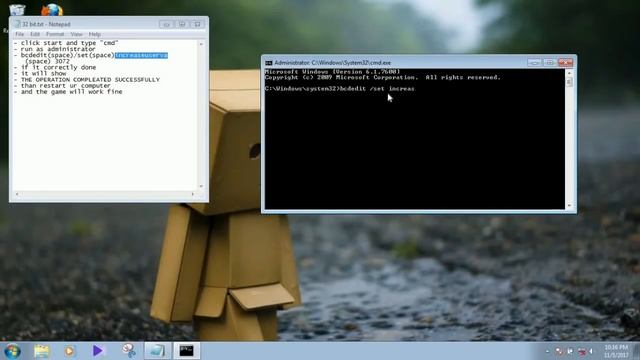Screen dimensions: 640x360
Task: Maximize the Notepad window
Action: 182,24
